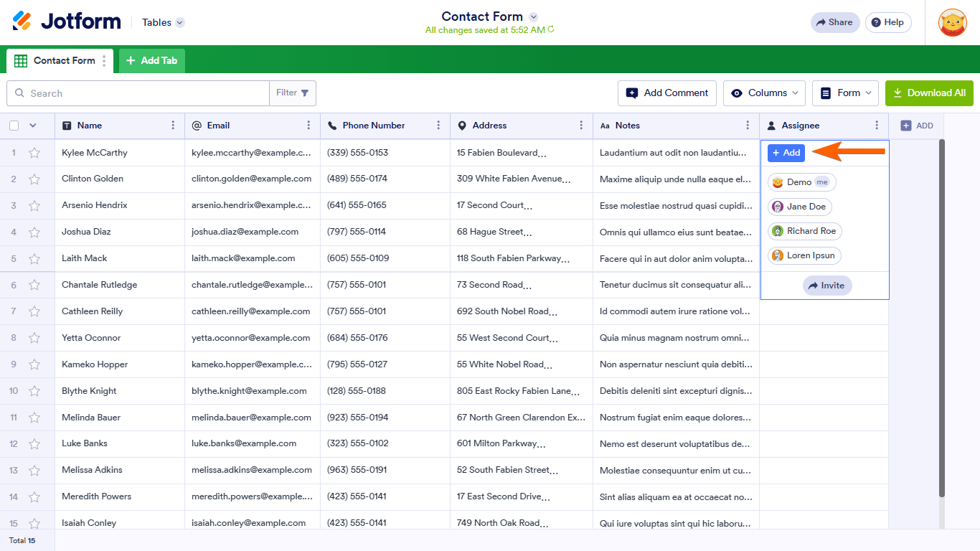
Task: Invite a new assignee
Action: click(x=826, y=286)
